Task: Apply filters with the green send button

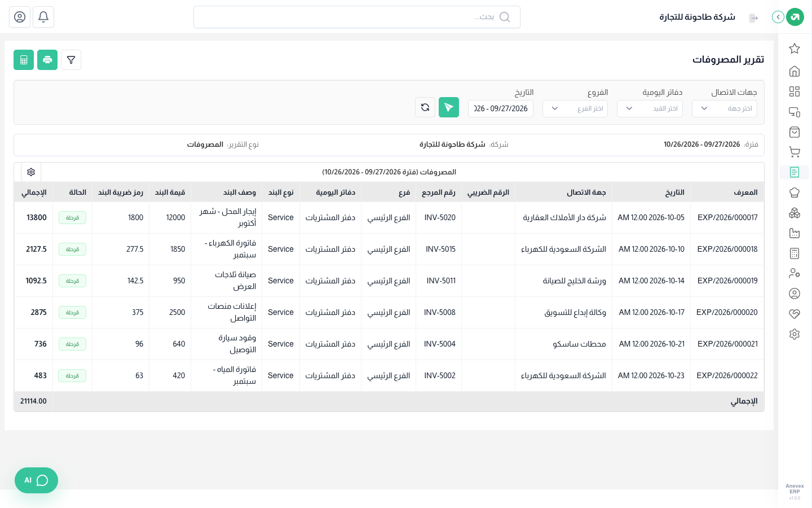Action: coord(449,107)
